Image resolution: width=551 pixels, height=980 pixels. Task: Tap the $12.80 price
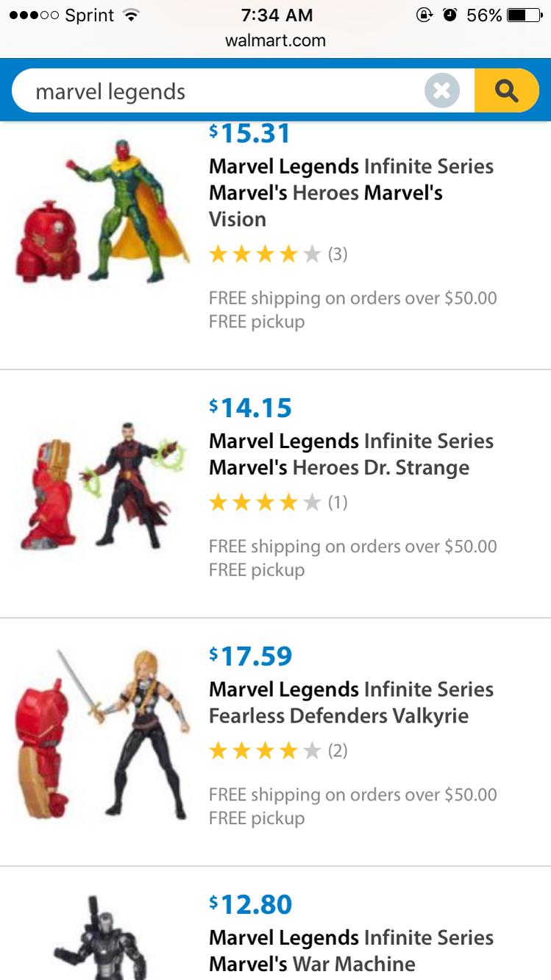coord(250,903)
